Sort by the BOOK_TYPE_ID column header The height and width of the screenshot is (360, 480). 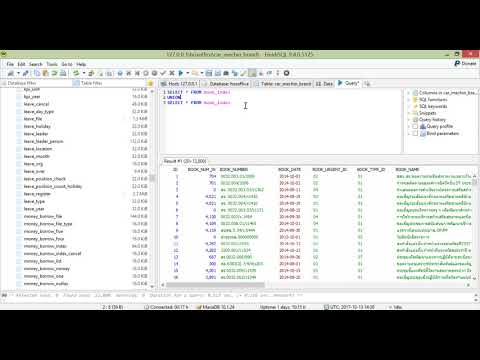pos(371,170)
